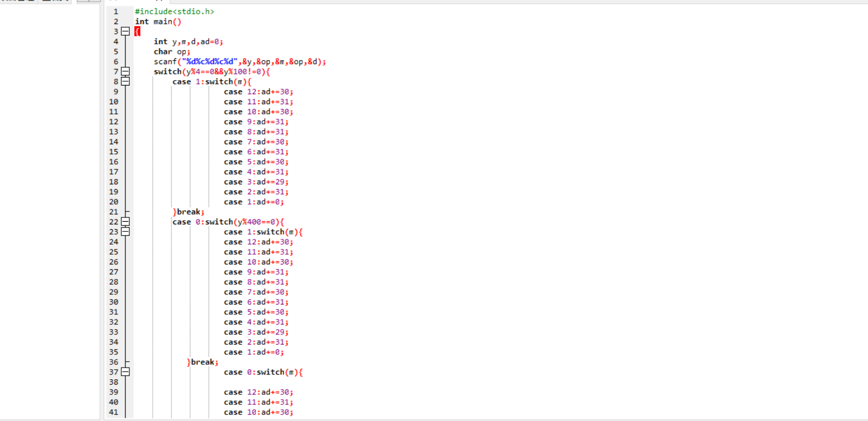The width and height of the screenshot is (868, 421).
Task: Click the #include<stdio.h> line
Action: point(175,11)
